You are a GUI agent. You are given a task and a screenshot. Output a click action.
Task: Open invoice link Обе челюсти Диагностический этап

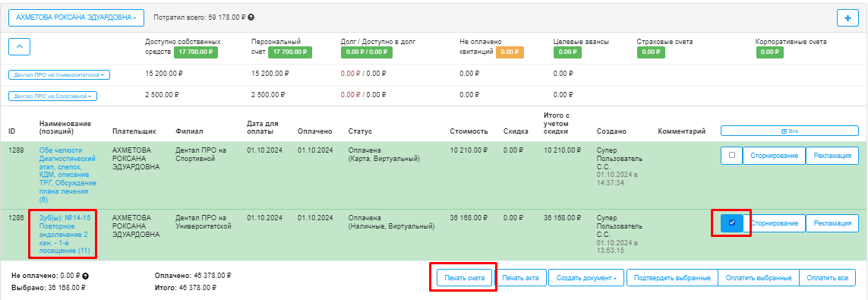[68, 175]
